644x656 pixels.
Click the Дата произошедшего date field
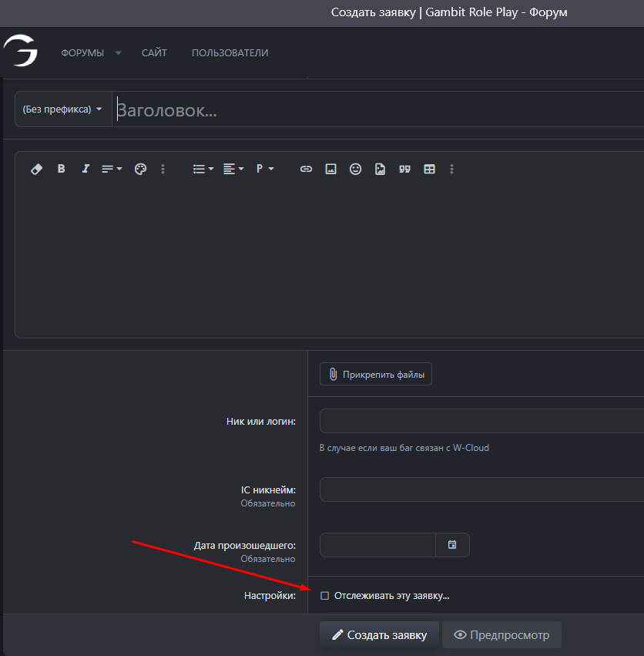377,545
